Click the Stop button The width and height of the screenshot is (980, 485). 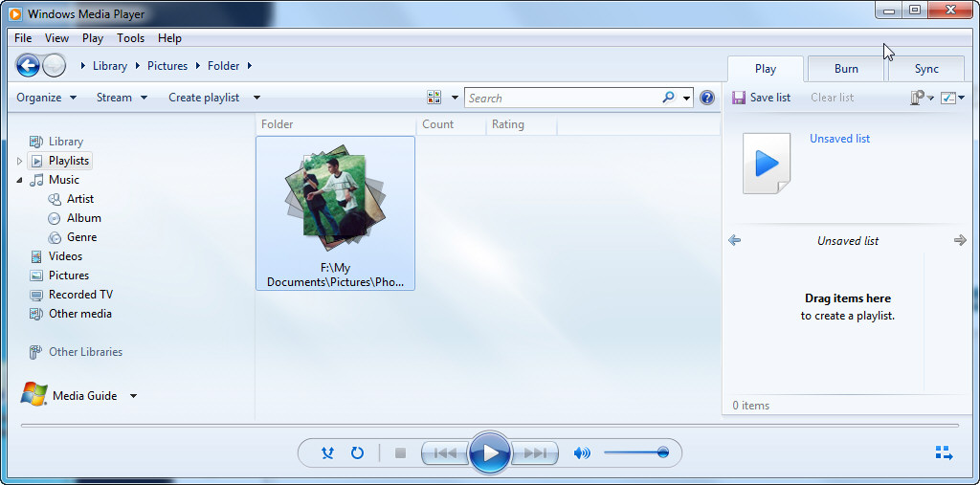click(x=401, y=453)
